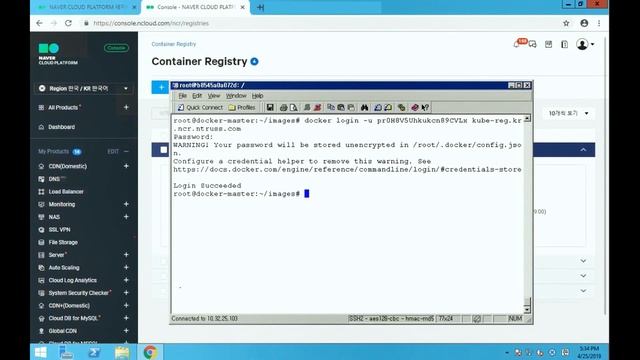Click the red Disconnect icon in the SSH toolbar
This screenshot has width=640, height=360.
pyautogui.click(x=317, y=107)
